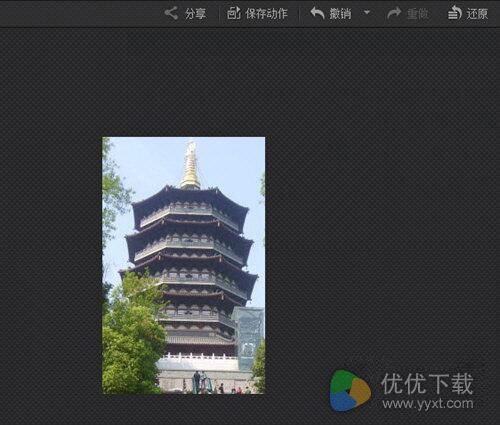Open the www.yyxt.com link
The image size is (500, 425).
coord(428,403)
